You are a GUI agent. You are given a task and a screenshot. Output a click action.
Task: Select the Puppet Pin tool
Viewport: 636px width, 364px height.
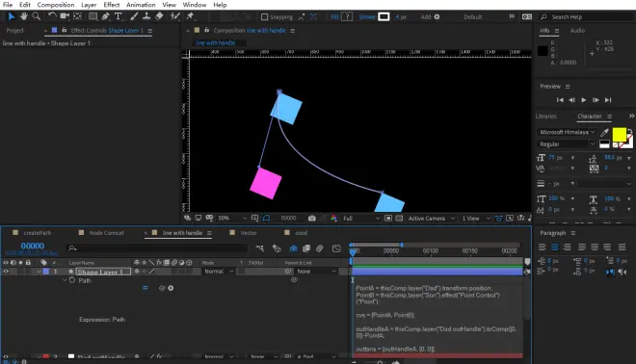tap(190, 16)
